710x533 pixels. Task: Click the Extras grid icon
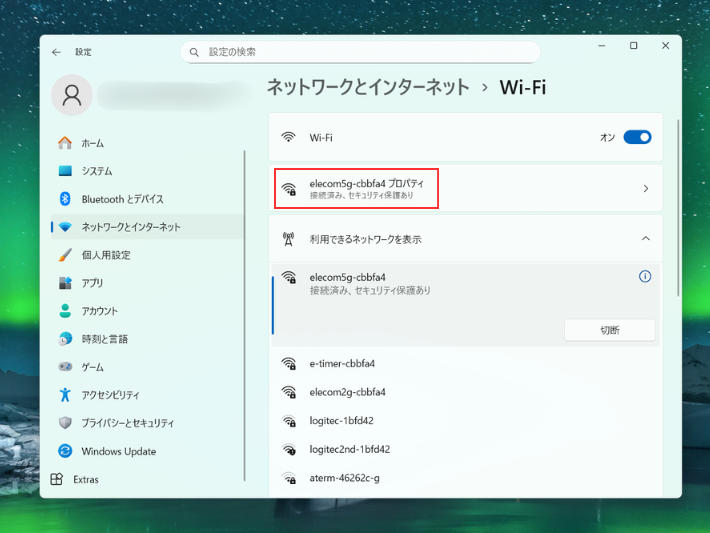pos(57,479)
